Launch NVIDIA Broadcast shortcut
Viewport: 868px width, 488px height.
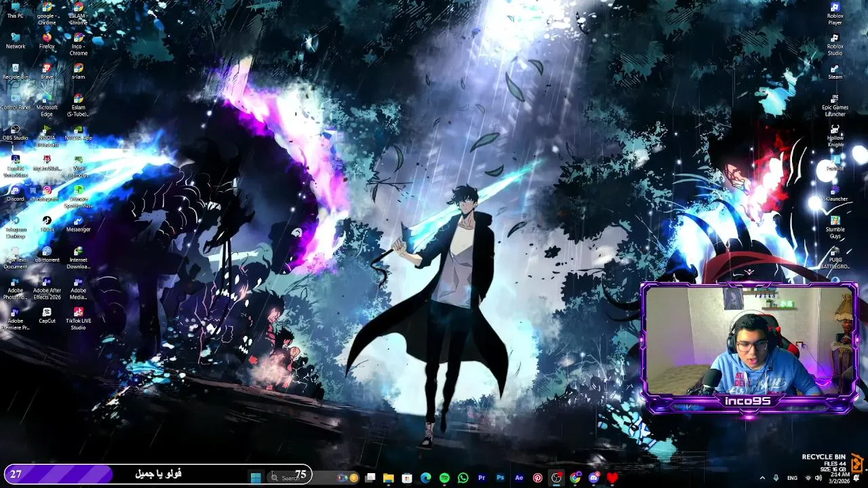click(47, 136)
